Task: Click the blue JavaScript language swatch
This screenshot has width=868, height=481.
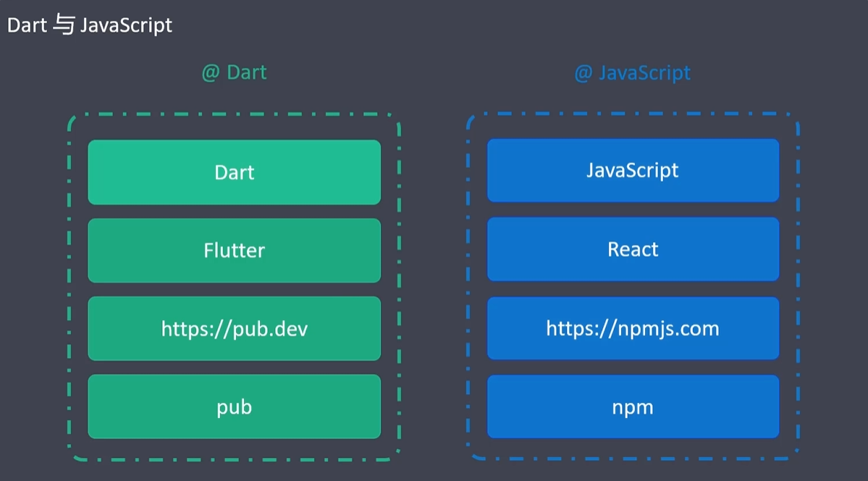Action: [633, 170]
